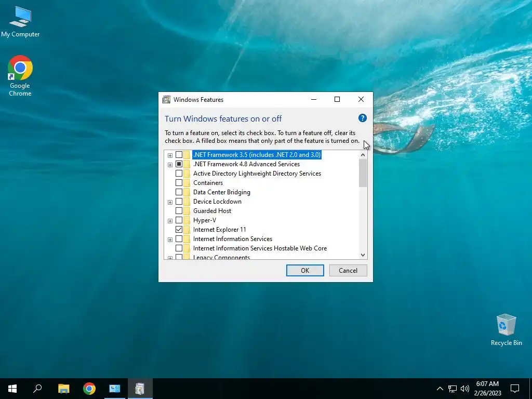Screen dimensions: 532x399
Task: Open taskbar search magnifier
Action: pyautogui.click(x=37, y=389)
